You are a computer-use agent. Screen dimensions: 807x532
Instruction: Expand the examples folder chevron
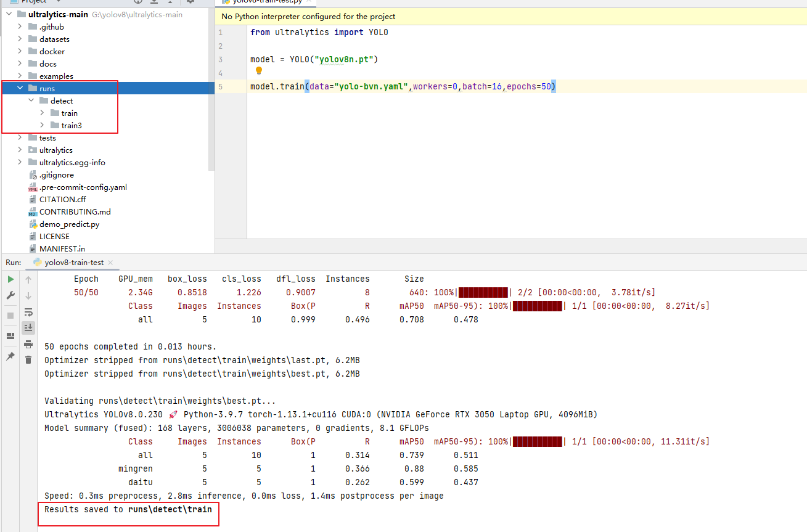pyautogui.click(x=20, y=76)
